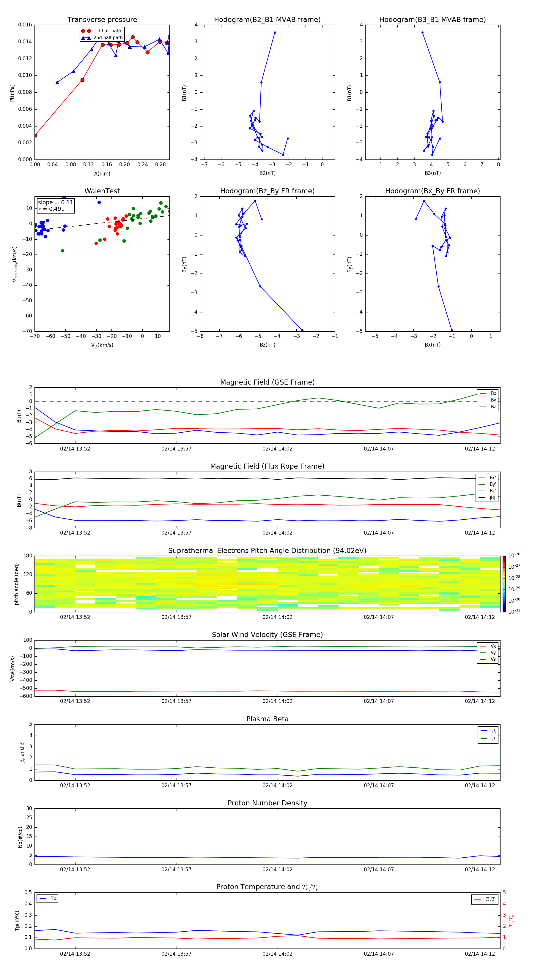Click the '1st half path' legend entry
Viewport: 535px width, 980px height.
[x=101, y=31]
